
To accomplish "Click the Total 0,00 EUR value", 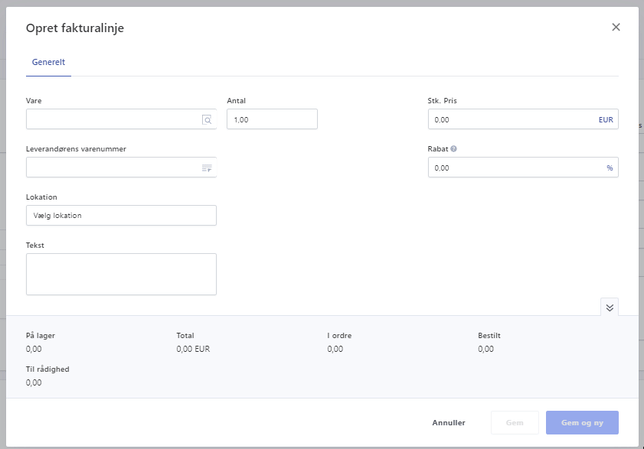I will [193, 349].
